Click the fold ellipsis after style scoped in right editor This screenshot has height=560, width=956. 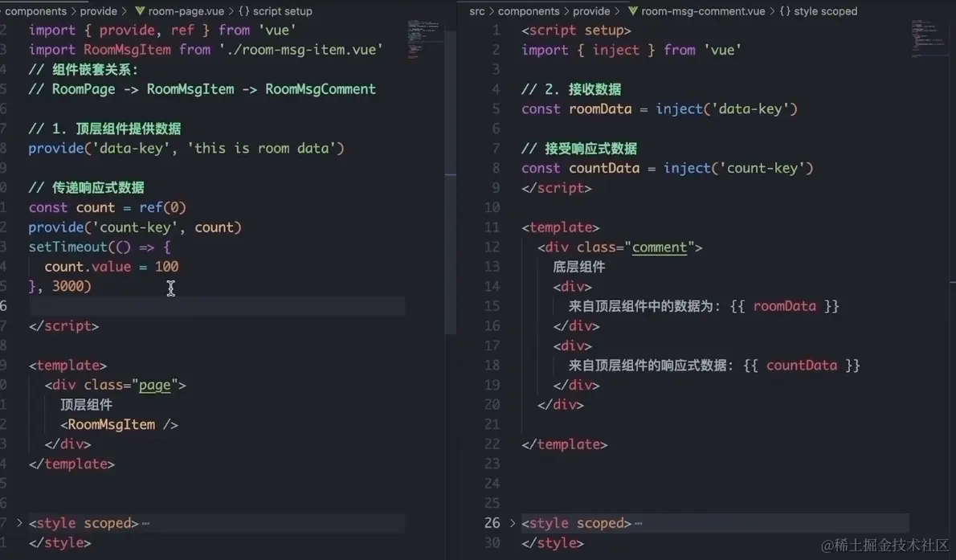[x=639, y=523]
